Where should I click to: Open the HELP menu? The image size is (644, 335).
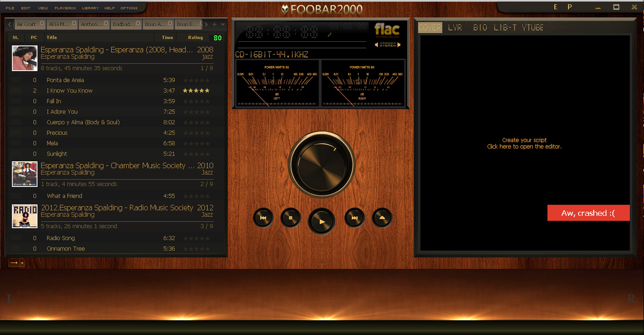click(110, 8)
